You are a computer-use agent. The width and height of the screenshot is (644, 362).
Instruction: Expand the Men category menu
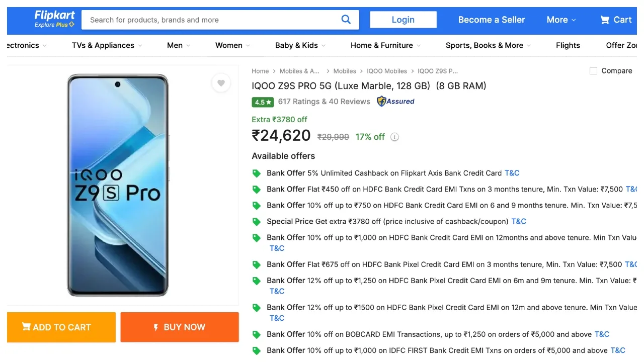(179, 45)
